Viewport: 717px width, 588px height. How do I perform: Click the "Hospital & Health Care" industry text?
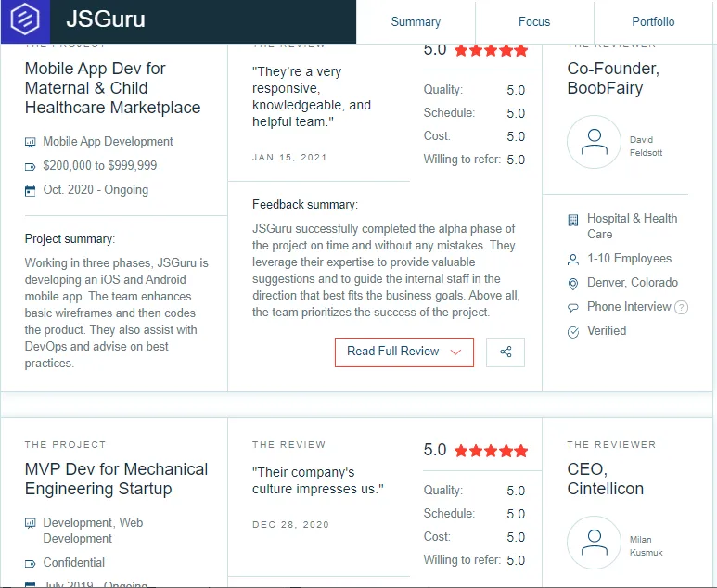tap(632, 226)
